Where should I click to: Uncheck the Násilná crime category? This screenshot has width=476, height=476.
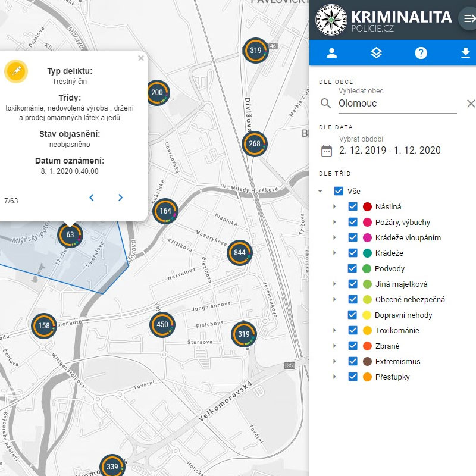pyautogui.click(x=353, y=206)
